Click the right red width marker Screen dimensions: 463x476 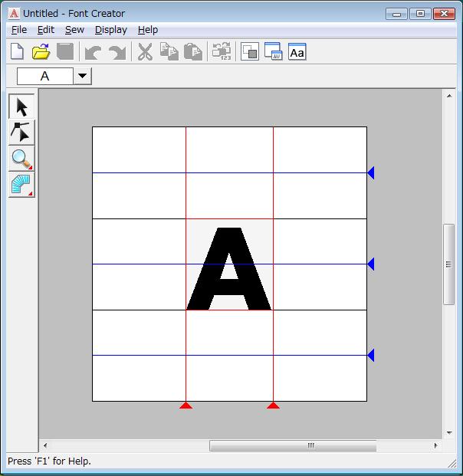click(x=273, y=405)
